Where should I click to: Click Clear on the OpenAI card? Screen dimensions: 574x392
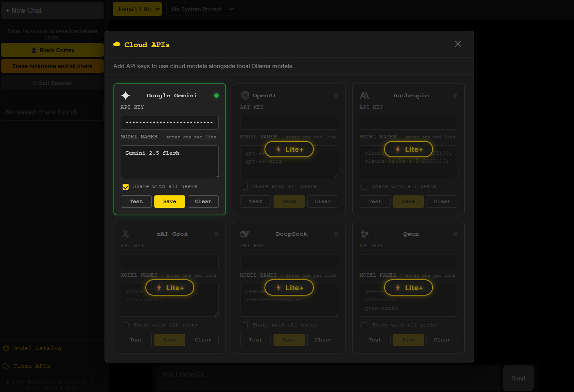(323, 201)
